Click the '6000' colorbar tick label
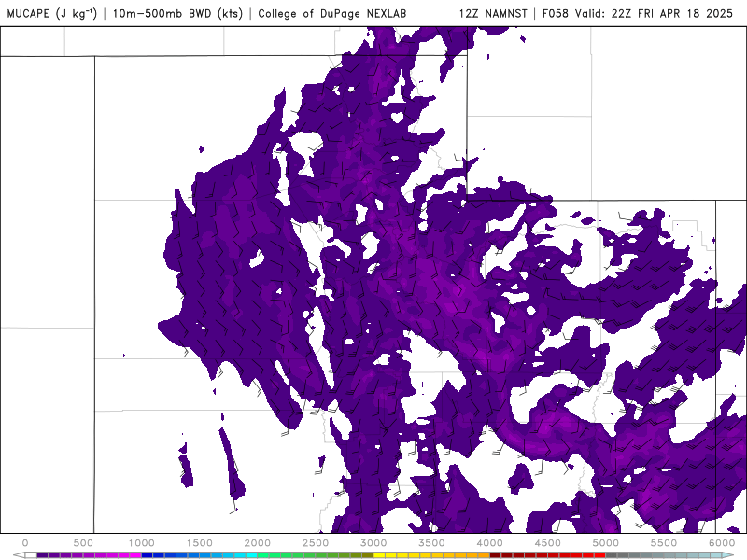The image size is (747, 560). (722, 543)
